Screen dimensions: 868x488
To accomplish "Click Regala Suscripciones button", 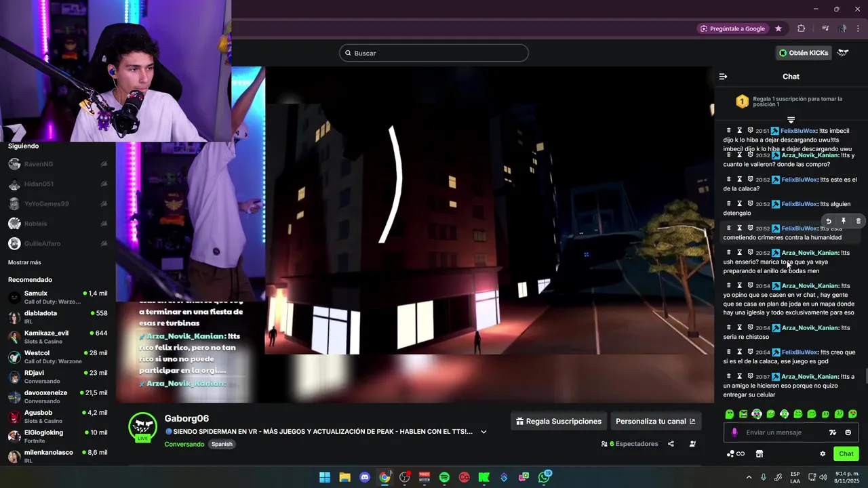I will (559, 421).
